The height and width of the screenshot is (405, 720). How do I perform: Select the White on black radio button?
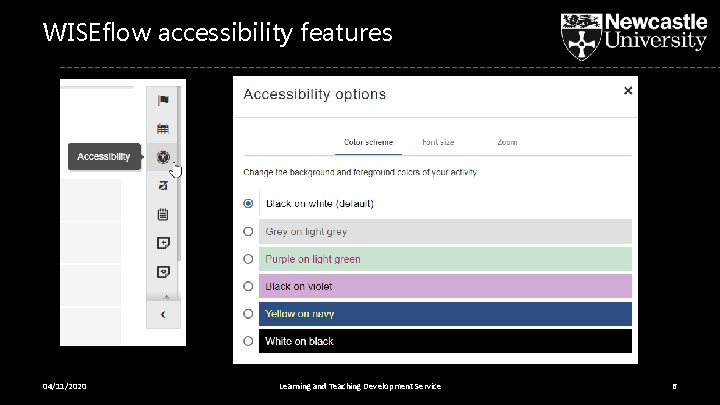(248, 341)
